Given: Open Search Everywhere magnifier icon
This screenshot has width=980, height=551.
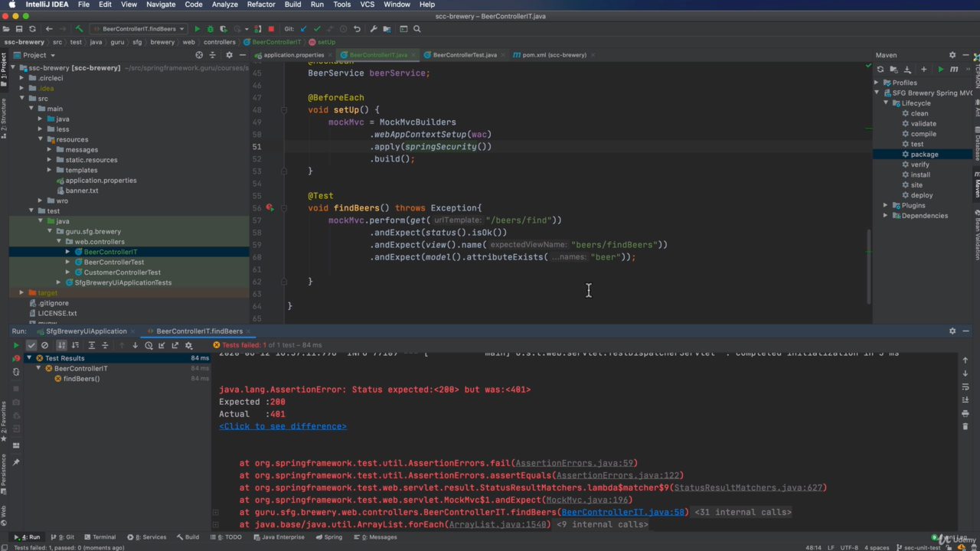Looking at the screenshot, I should tap(417, 29).
